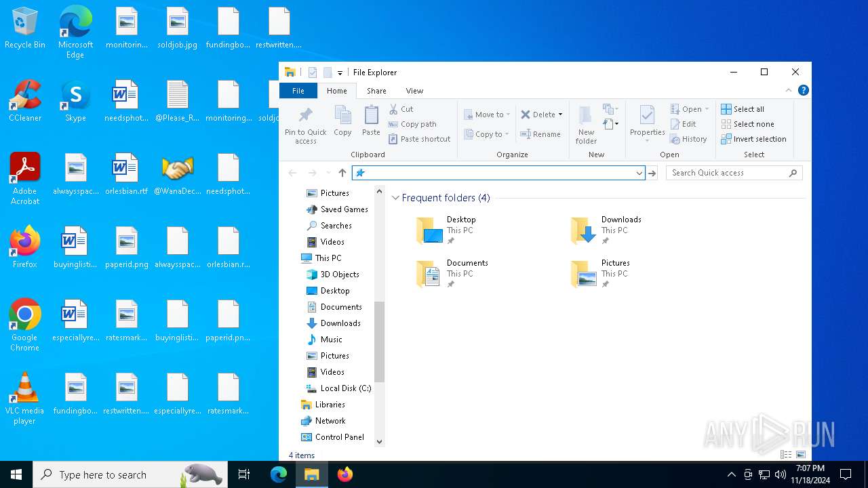Click Select none in ribbon
Screen dimensions: 868x488
coord(747,124)
